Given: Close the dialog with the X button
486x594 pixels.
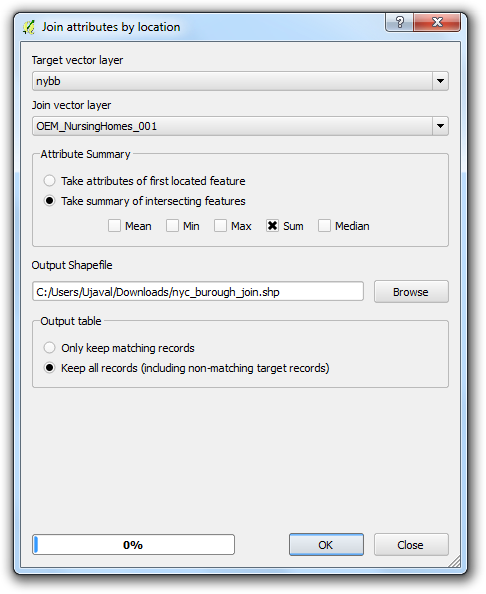Looking at the screenshot, I should [437, 22].
